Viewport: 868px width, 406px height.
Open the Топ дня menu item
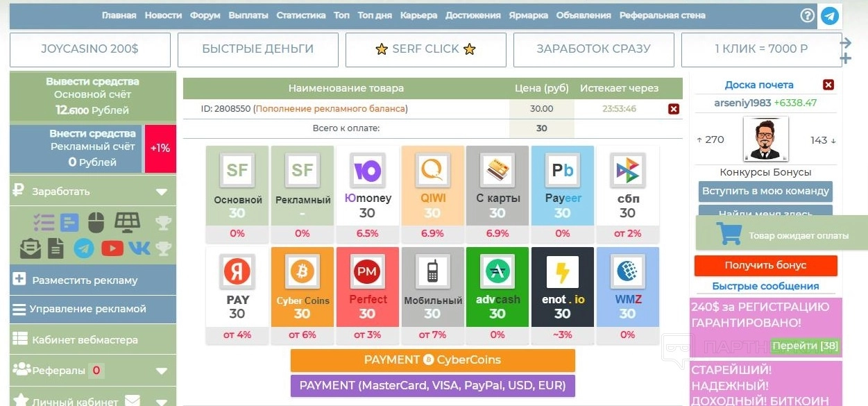[x=375, y=15]
